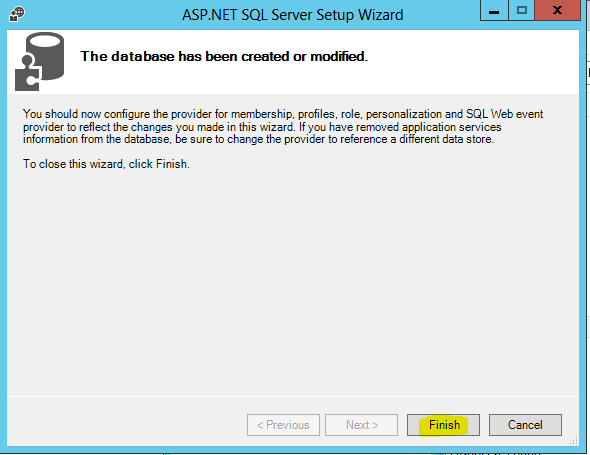Click the Cancel button

click(525, 425)
